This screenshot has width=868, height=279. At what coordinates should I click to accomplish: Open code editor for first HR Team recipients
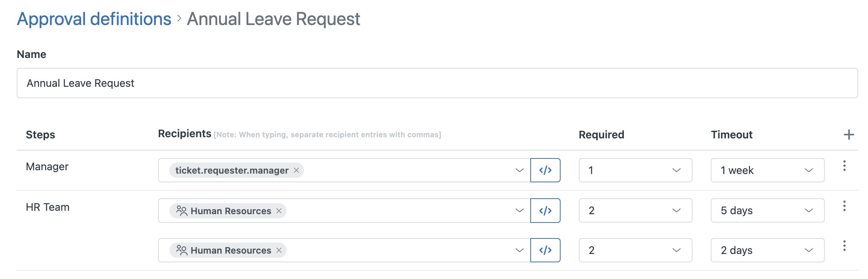[545, 210]
